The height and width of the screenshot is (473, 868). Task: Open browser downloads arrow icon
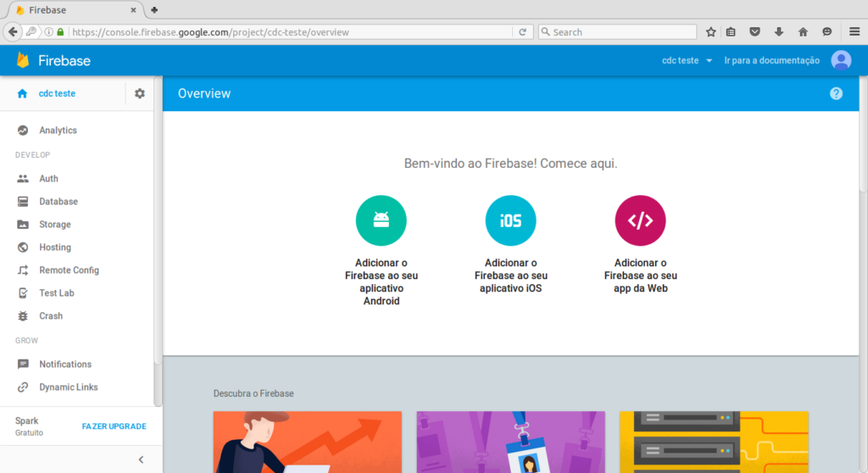pyautogui.click(x=778, y=32)
